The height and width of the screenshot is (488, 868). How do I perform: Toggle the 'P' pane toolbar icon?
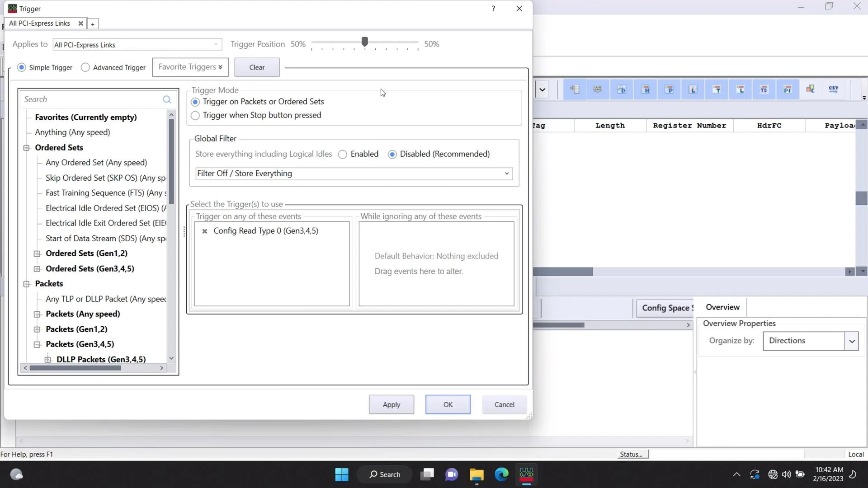669,89
